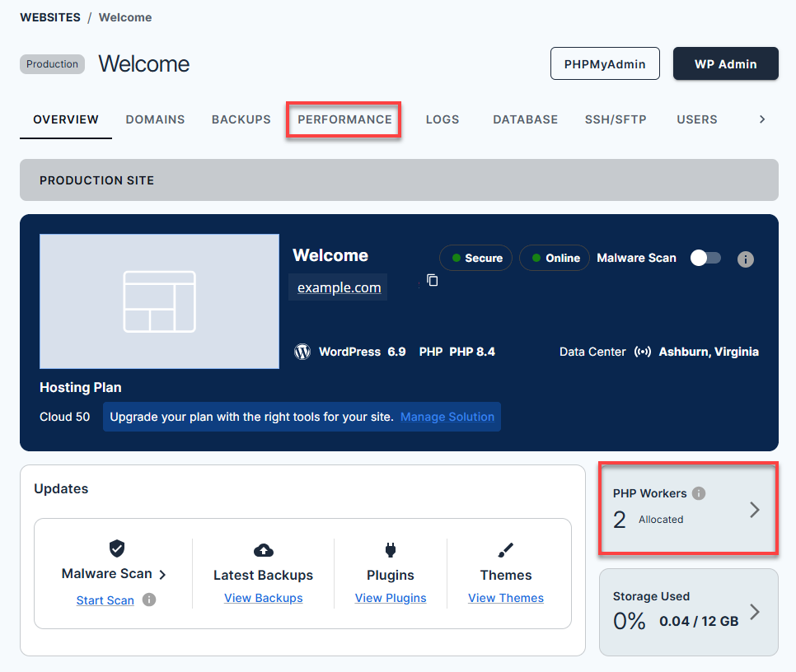Launch PHPMyAdmin
The image size is (796, 672).
point(605,63)
